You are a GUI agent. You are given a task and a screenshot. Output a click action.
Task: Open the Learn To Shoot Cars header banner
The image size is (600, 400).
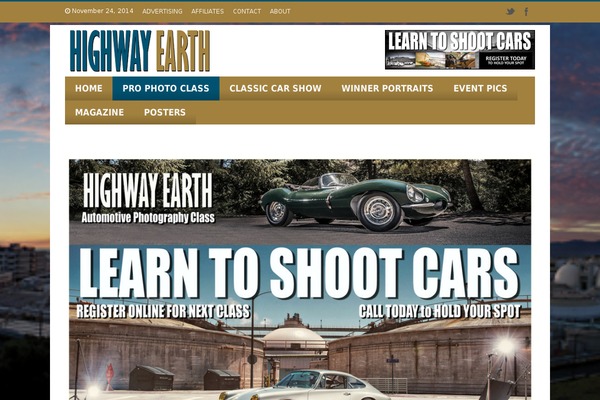click(460, 50)
